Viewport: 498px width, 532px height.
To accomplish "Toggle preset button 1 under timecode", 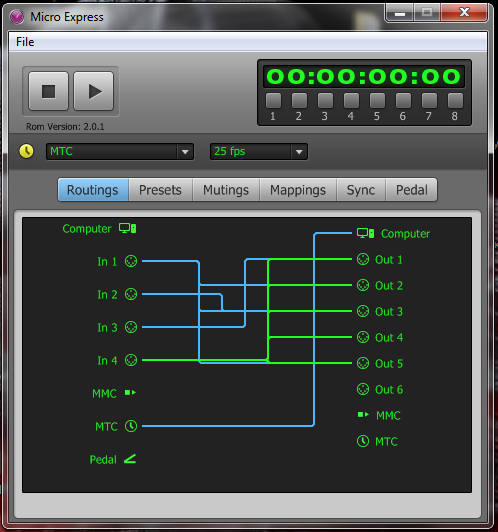I will click(x=273, y=100).
